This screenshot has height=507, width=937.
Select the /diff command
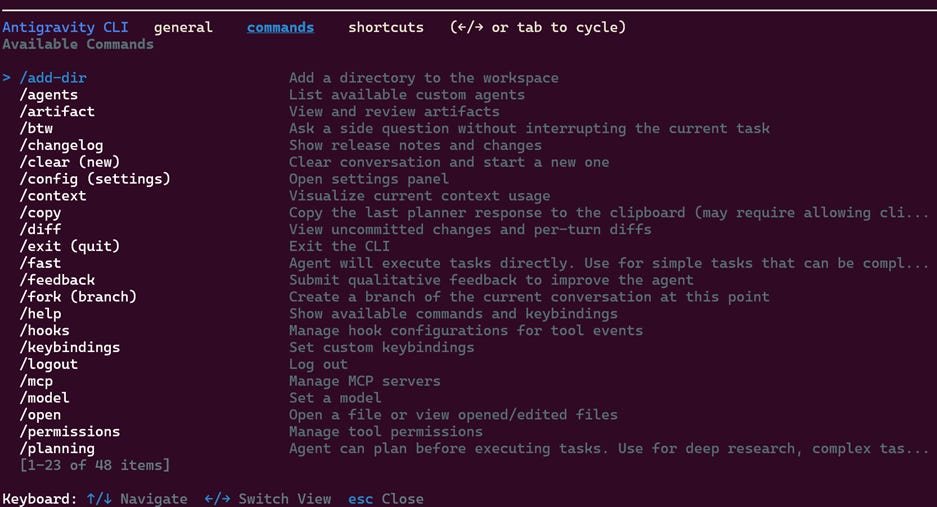pos(40,229)
